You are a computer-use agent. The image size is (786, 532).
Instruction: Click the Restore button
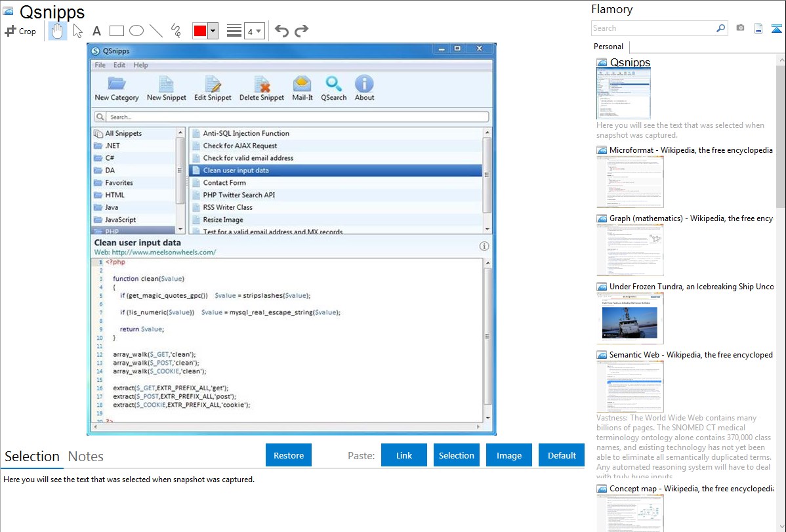tap(289, 455)
